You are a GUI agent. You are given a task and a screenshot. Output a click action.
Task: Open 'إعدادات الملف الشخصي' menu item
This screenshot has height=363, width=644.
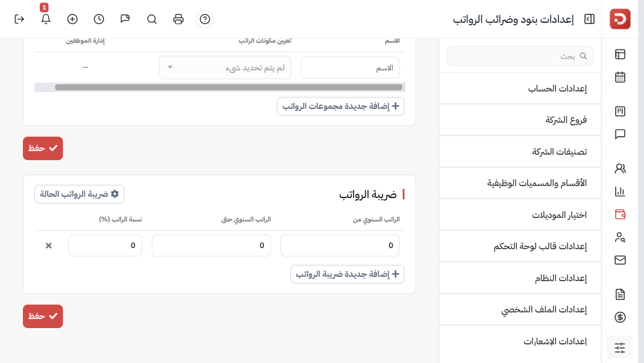tap(520, 309)
